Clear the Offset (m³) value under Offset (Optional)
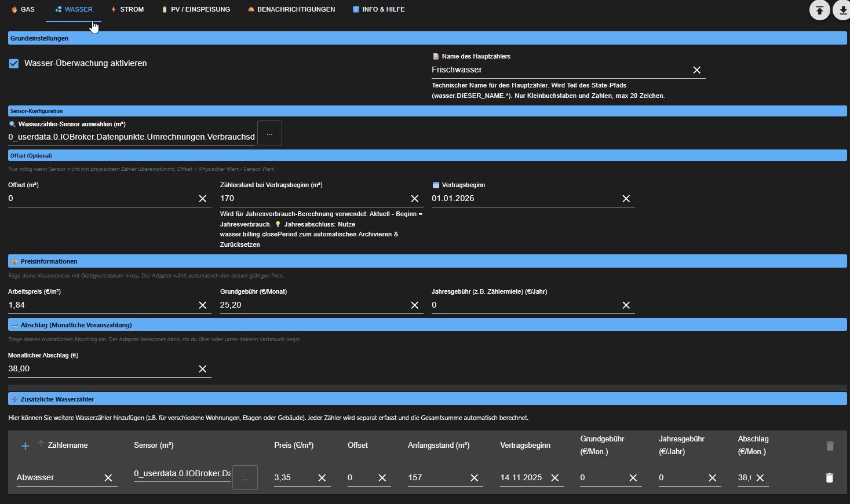 pos(203,199)
